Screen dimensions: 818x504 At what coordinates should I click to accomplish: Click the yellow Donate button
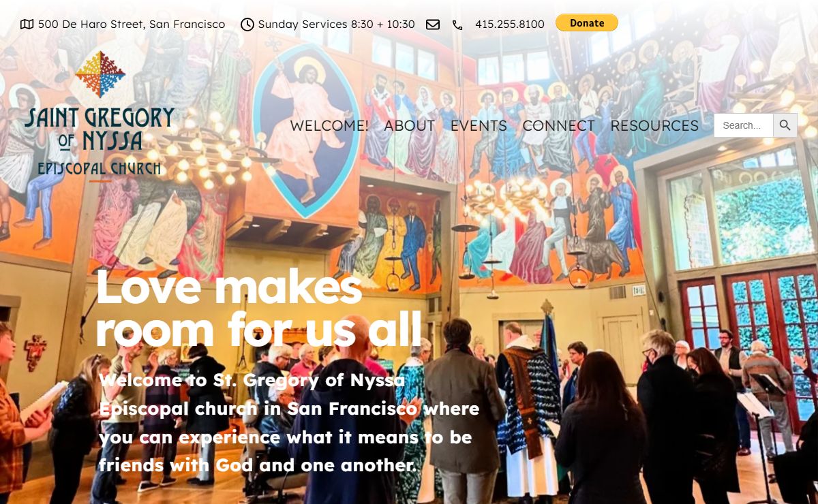tap(587, 23)
